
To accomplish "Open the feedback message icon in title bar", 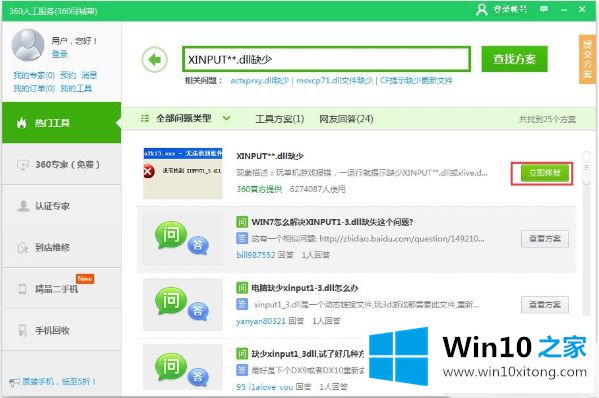I will [544, 9].
